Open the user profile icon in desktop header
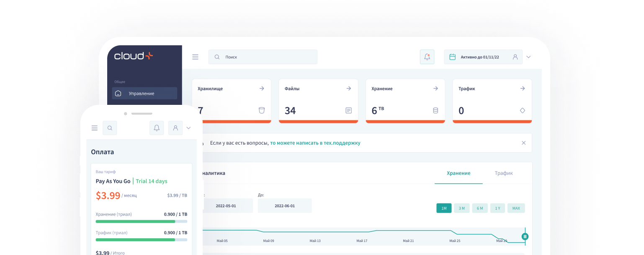The width and height of the screenshot is (644, 255). click(x=515, y=57)
